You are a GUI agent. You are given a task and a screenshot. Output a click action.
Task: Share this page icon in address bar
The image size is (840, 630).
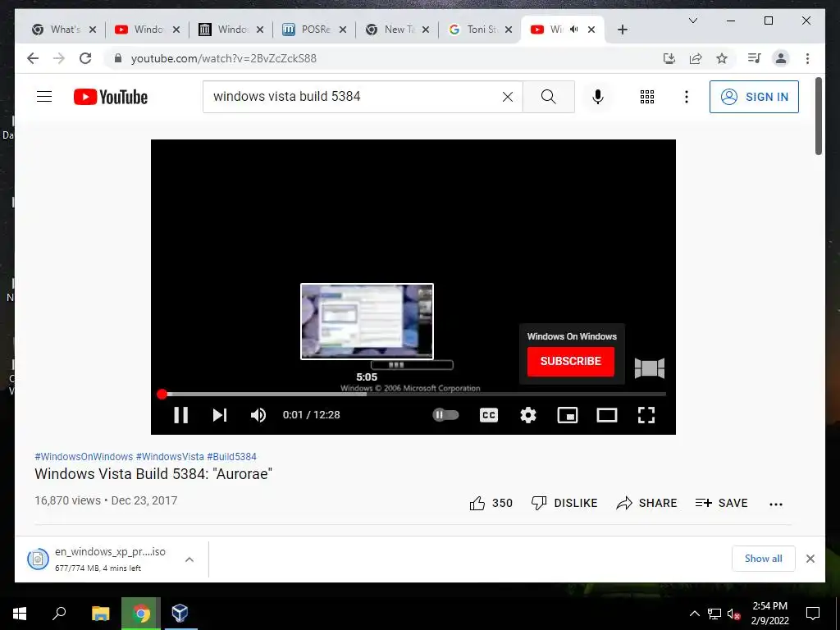[696, 58]
